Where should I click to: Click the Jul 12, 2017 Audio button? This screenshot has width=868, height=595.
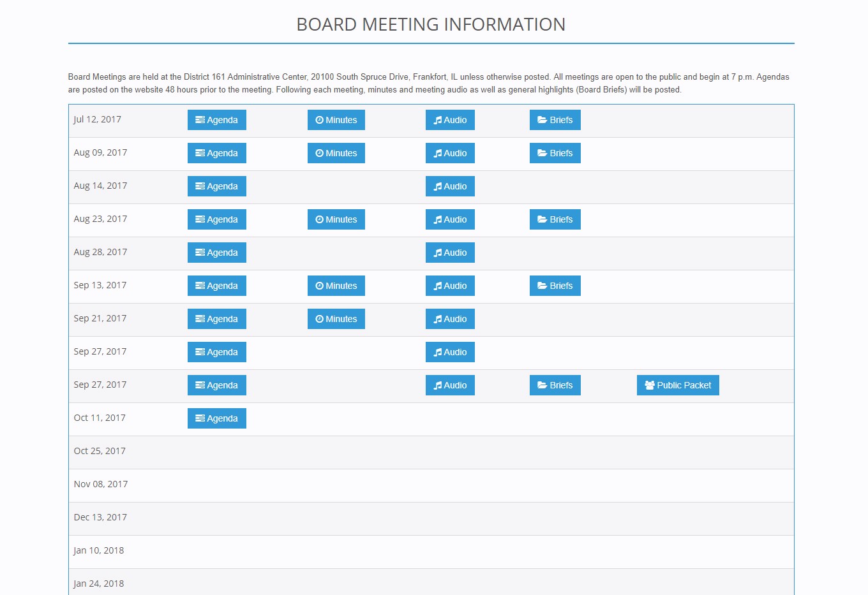(x=450, y=120)
